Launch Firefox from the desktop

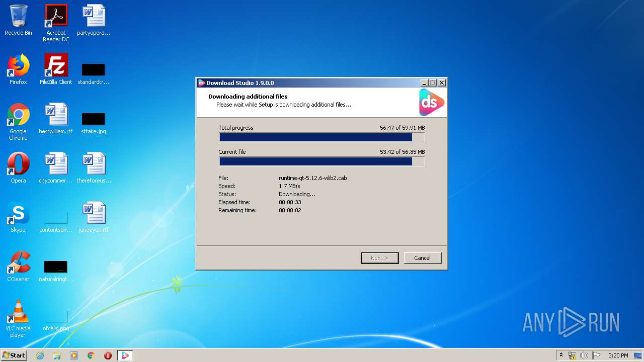[x=18, y=69]
